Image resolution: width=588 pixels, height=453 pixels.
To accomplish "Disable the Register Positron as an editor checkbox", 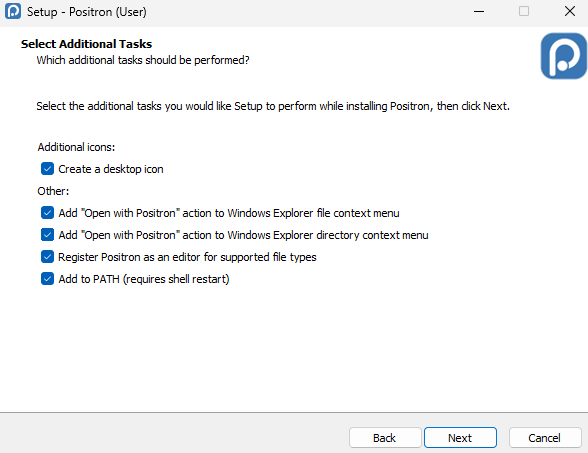I will (47, 257).
